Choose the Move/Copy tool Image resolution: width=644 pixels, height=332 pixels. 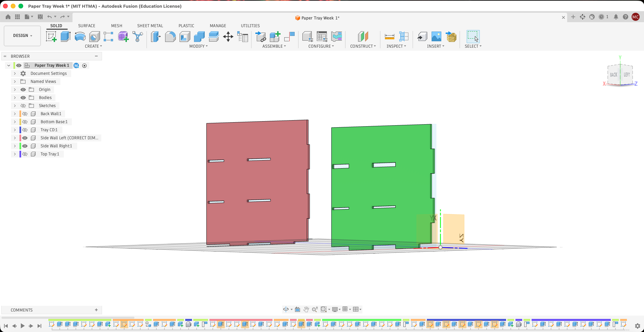coord(228,37)
